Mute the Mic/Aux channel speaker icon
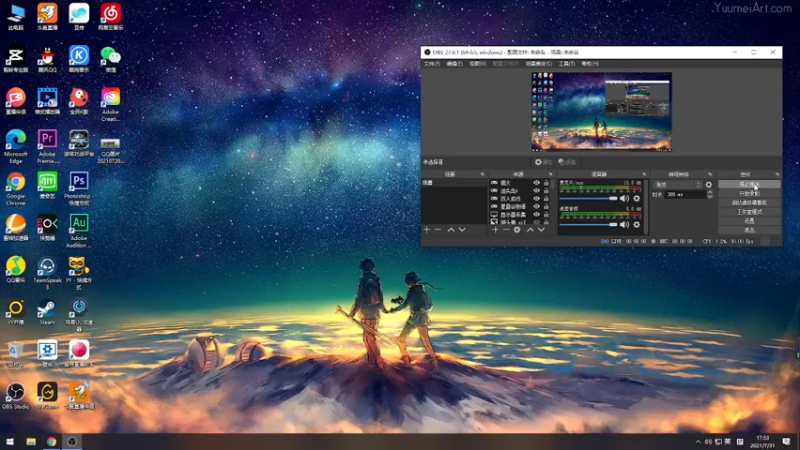The width and height of the screenshot is (800, 450). tap(624, 198)
